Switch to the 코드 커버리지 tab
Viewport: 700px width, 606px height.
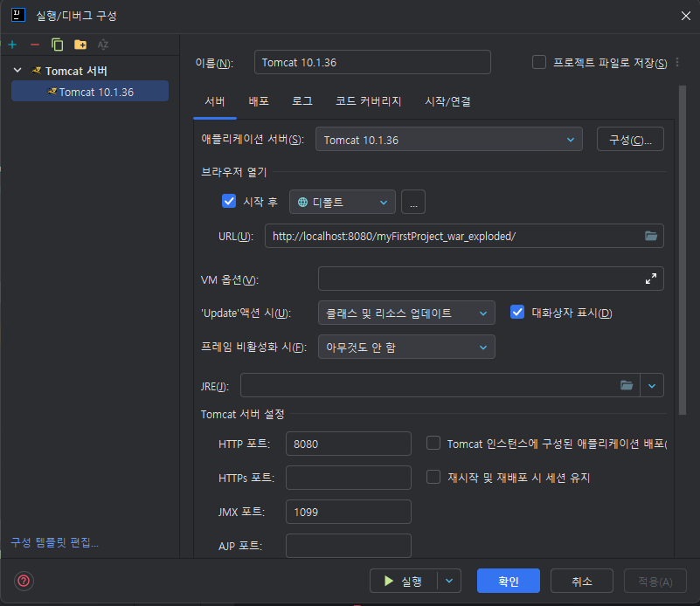click(x=368, y=101)
